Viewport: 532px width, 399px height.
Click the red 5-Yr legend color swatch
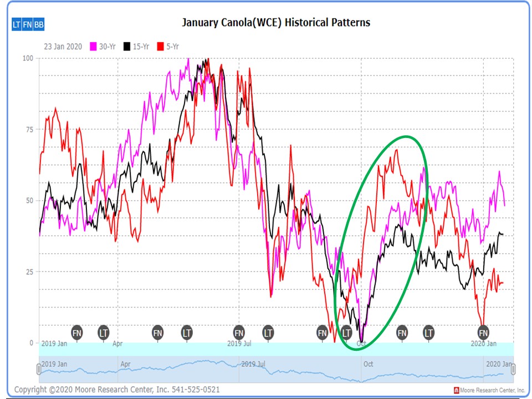pyautogui.click(x=161, y=47)
